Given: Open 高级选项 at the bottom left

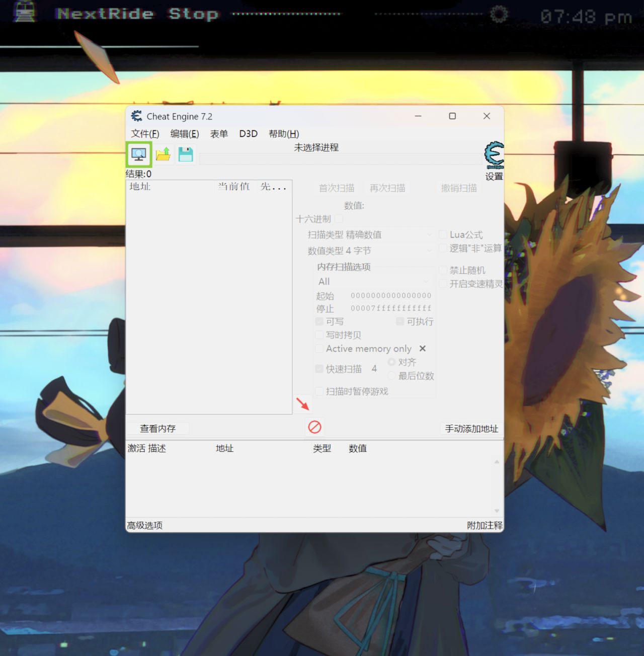Looking at the screenshot, I should point(145,525).
